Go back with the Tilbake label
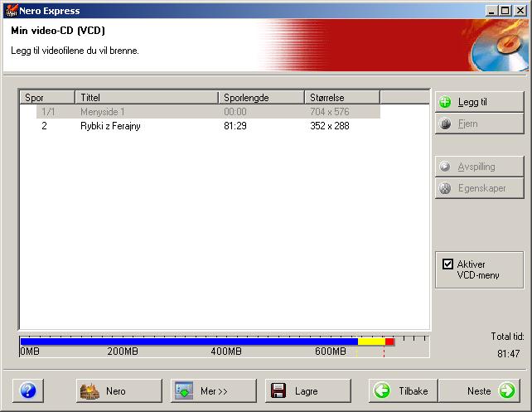Screen dimensions: 532x412 414,391
